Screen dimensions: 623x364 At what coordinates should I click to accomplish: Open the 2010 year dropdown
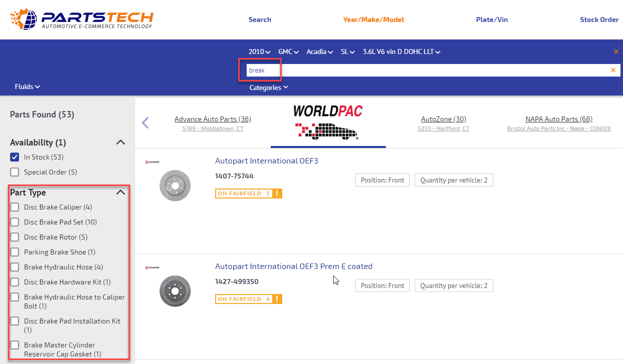[x=259, y=51]
